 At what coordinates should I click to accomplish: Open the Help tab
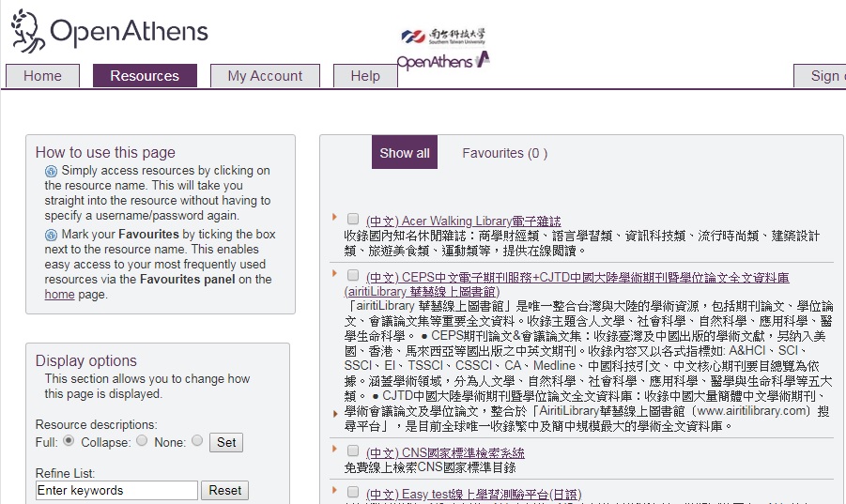[365, 75]
